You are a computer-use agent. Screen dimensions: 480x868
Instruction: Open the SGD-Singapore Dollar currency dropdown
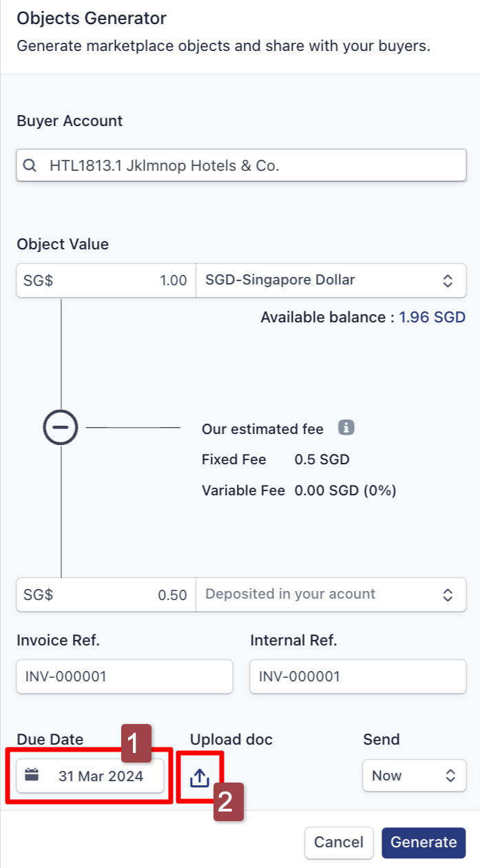pyautogui.click(x=331, y=280)
